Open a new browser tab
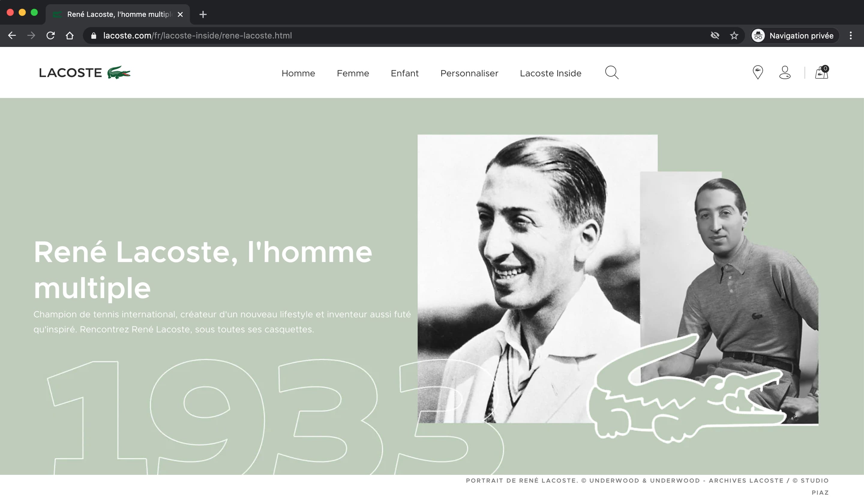 coord(203,14)
